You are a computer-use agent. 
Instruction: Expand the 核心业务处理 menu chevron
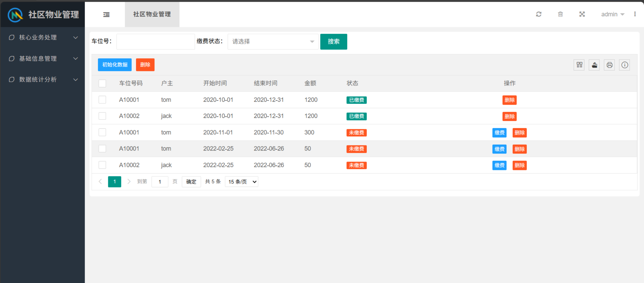tap(76, 37)
